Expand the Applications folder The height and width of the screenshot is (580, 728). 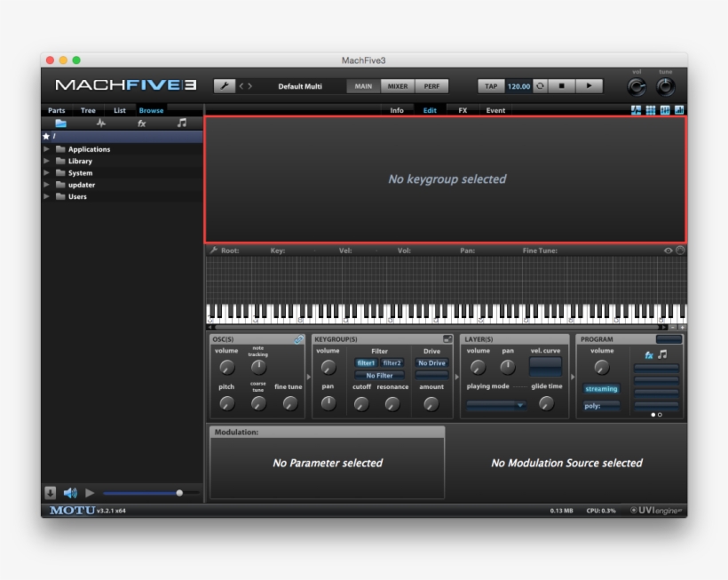coord(46,149)
